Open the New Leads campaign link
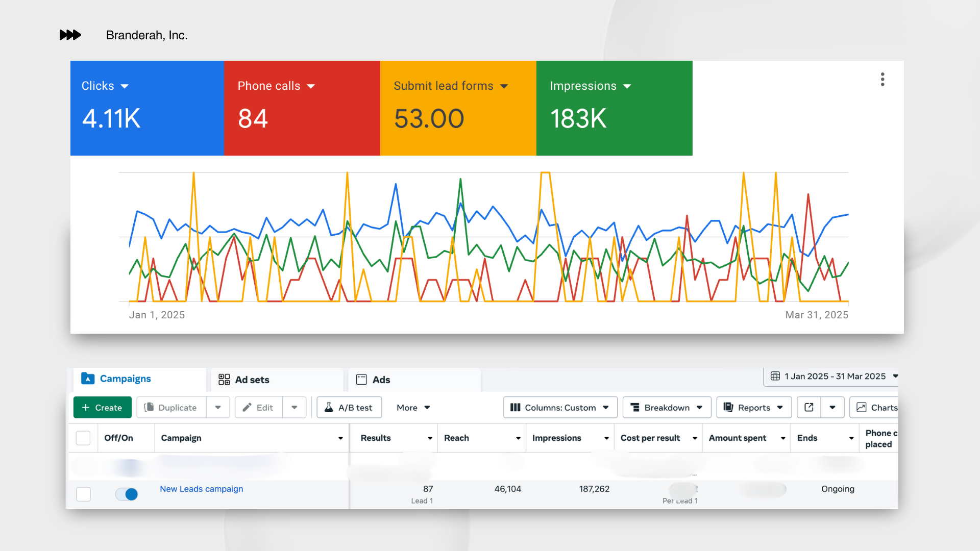This screenshot has height=551, width=980. point(201,489)
